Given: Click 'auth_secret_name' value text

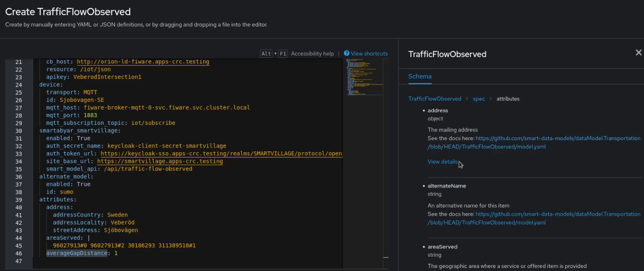Looking at the screenshot, I should point(167,146).
